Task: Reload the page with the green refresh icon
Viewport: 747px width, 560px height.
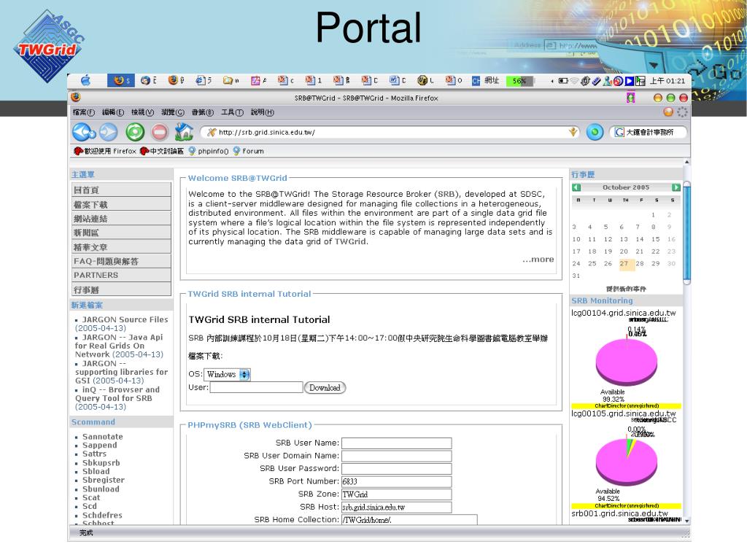Action: coord(135,132)
